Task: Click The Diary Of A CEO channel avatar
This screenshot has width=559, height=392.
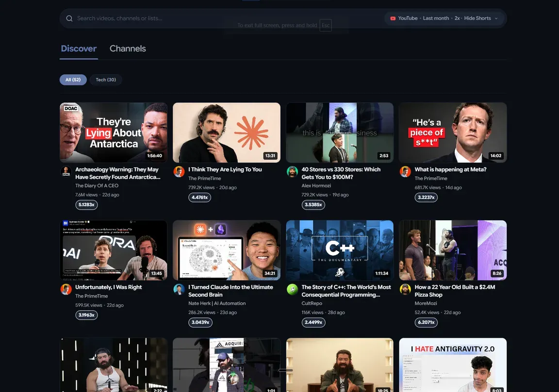Action: tap(66, 171)
